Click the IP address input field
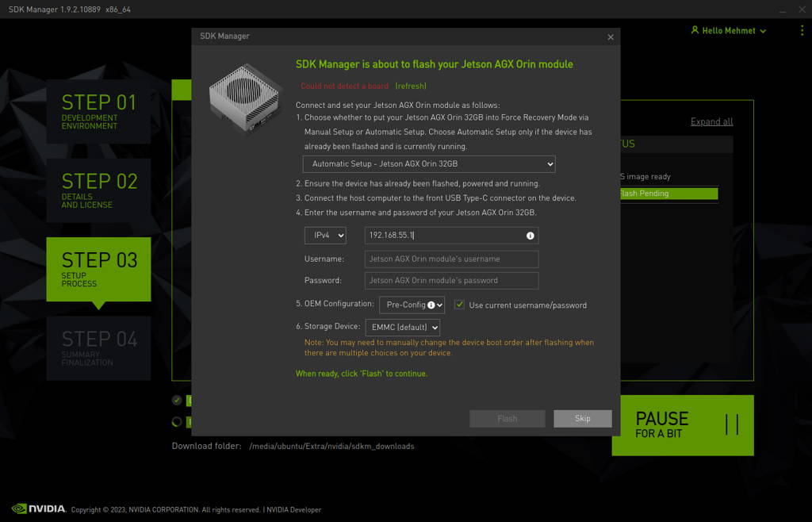Screen dimensions: 812x522 click(451, 236)
